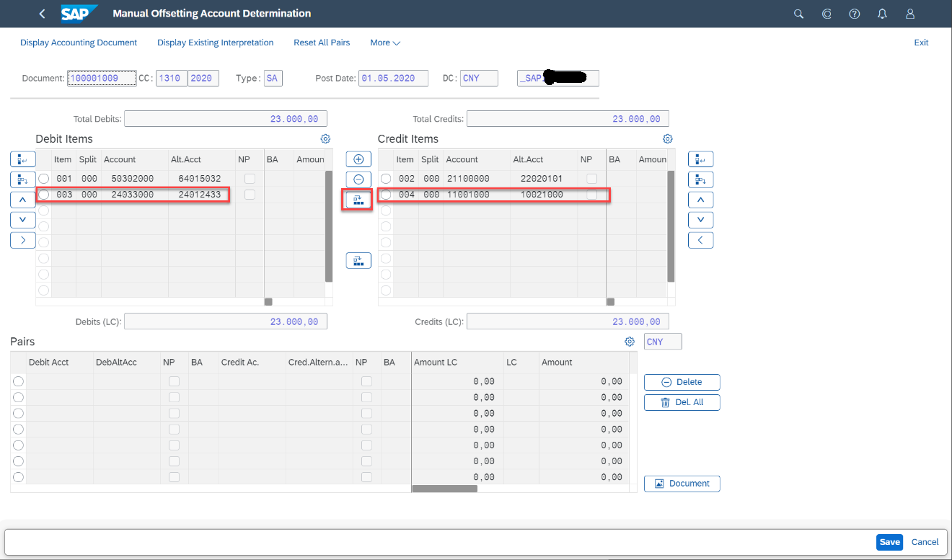Click the Save button

(889, 542)
